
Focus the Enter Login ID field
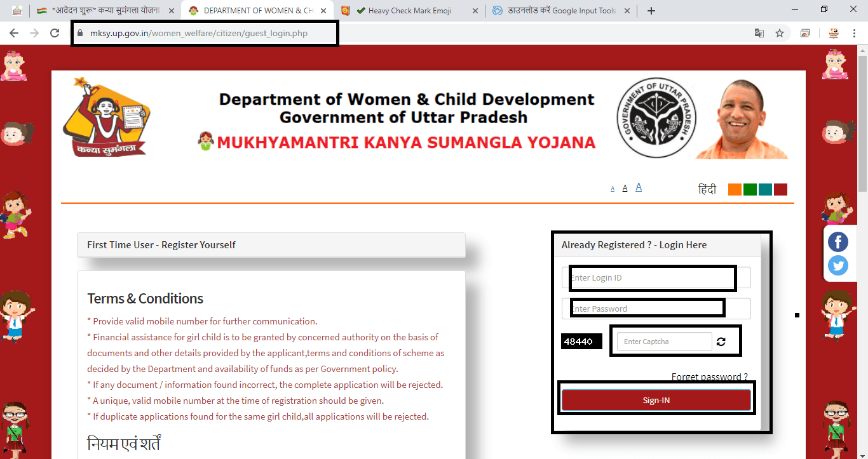[x=656, y=278]
